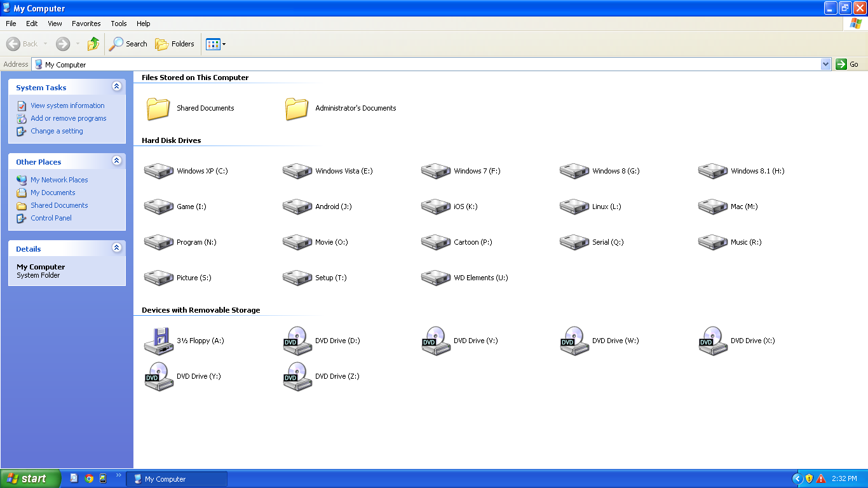Collapse the Other Places panel
868x488 pixels.
(116, 161)
